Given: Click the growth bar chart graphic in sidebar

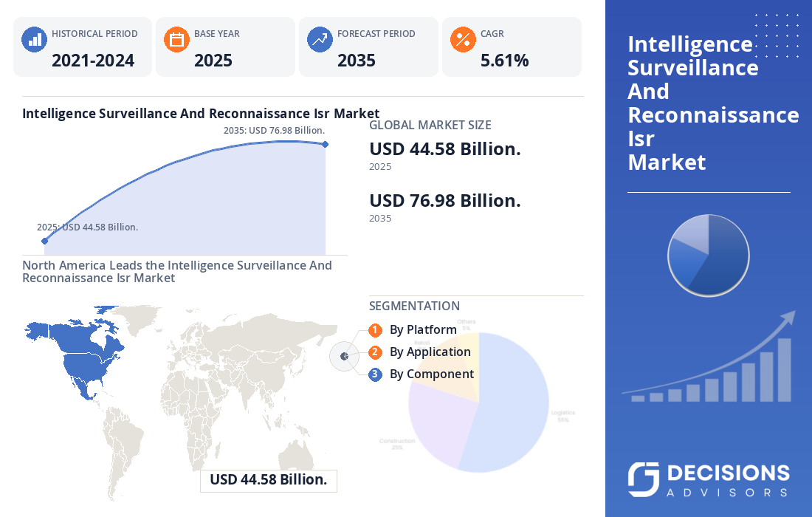Looking at the screenshot, I should click(x=709, y=357).
